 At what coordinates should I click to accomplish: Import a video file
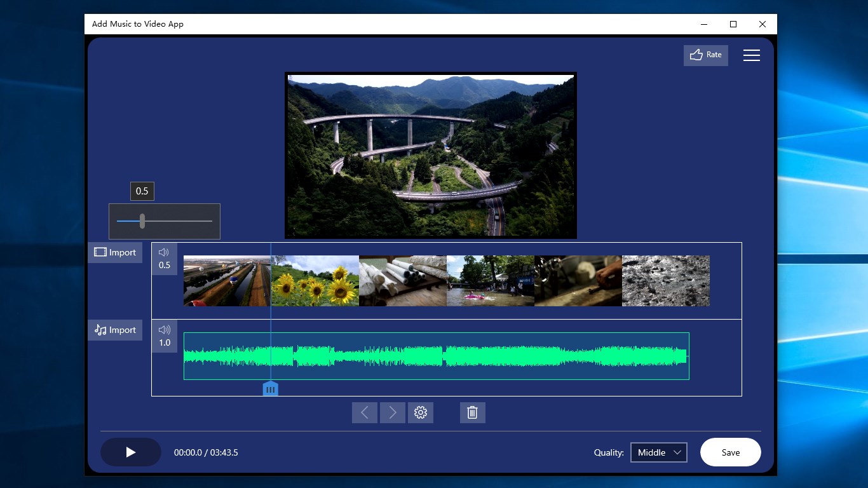pos(115,252)
